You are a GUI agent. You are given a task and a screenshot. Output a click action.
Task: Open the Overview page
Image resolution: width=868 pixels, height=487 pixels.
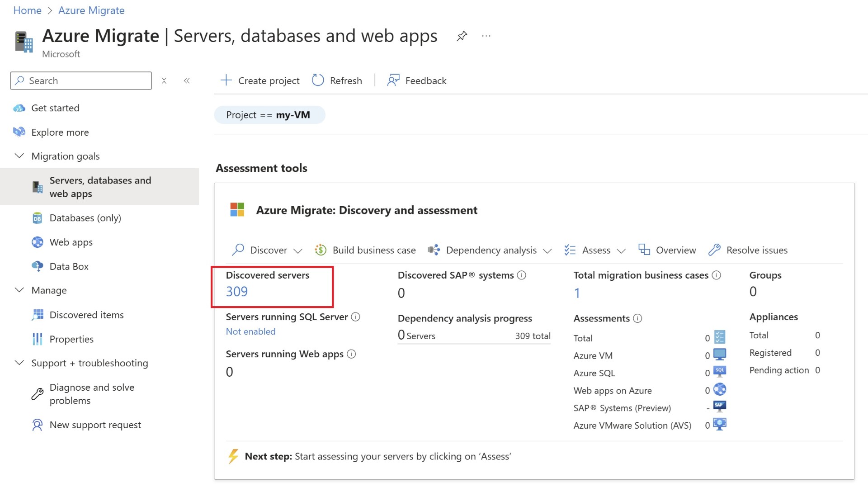[667, 250]
